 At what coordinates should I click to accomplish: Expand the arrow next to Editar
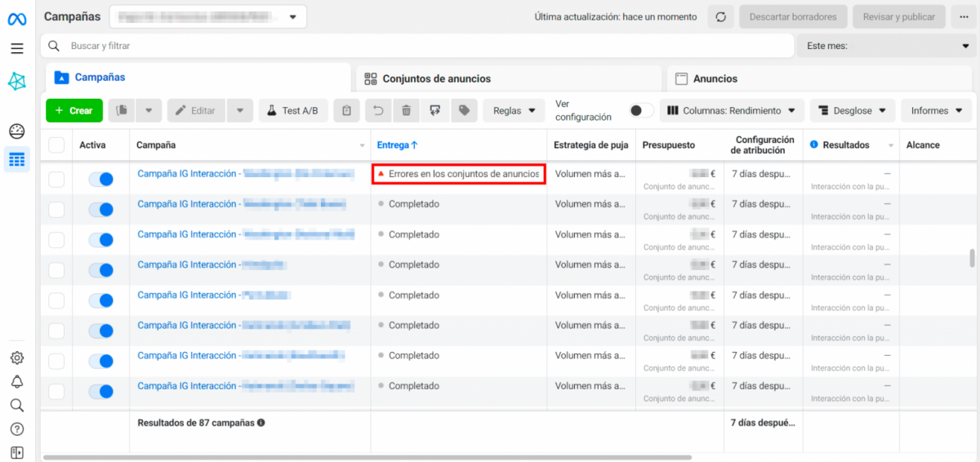tap(240, 111)
